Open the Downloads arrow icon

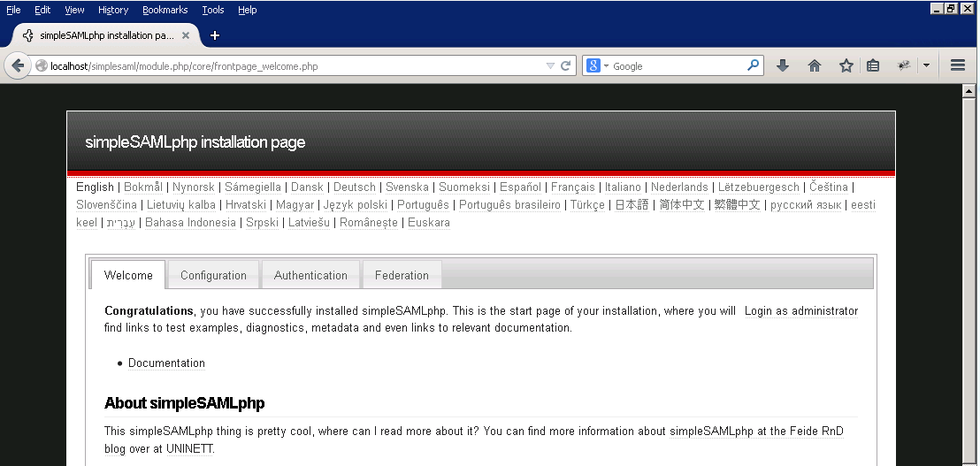782,65
